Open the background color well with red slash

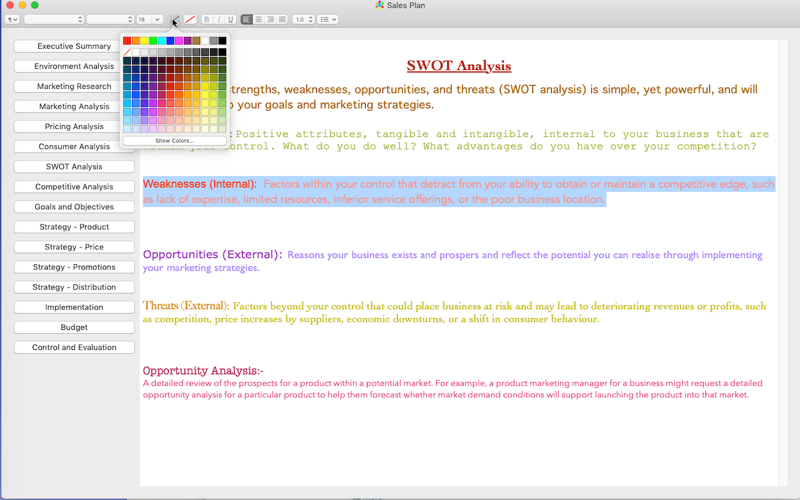(x=190, y=19)
